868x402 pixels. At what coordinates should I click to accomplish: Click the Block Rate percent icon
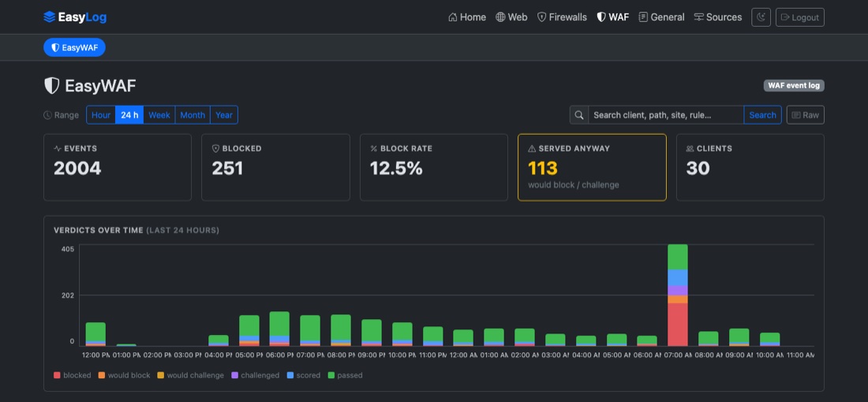point(374,149)
